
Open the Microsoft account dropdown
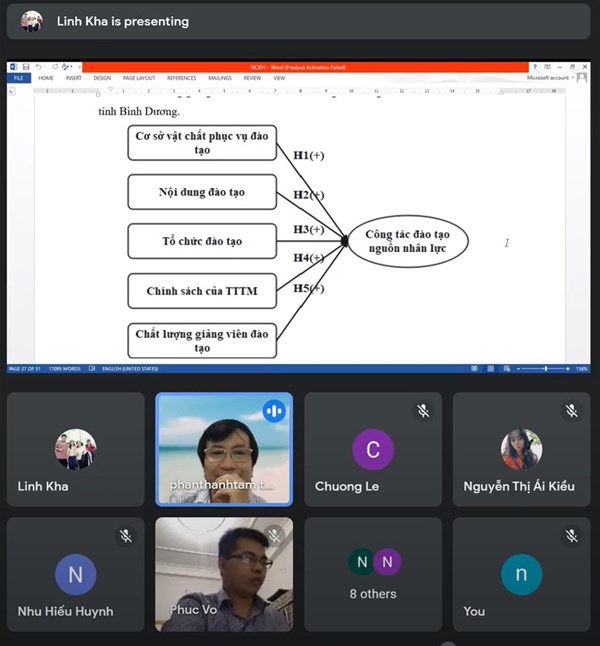(x=549, y=77)
